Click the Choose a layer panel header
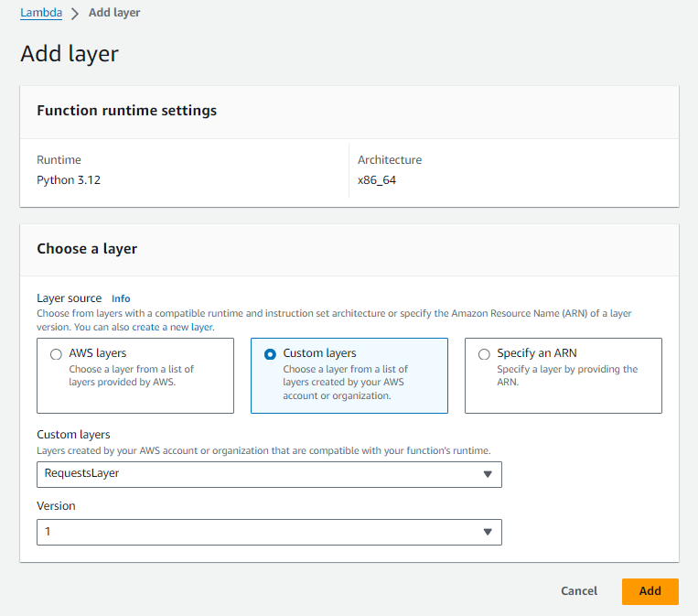The height and width of the screenshot is (616, 698). (87, 249)
